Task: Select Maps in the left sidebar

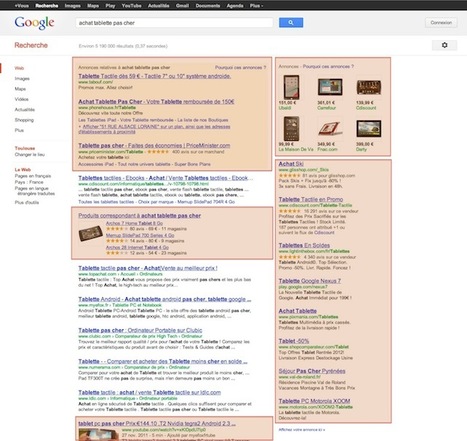Action: (20, 89)
